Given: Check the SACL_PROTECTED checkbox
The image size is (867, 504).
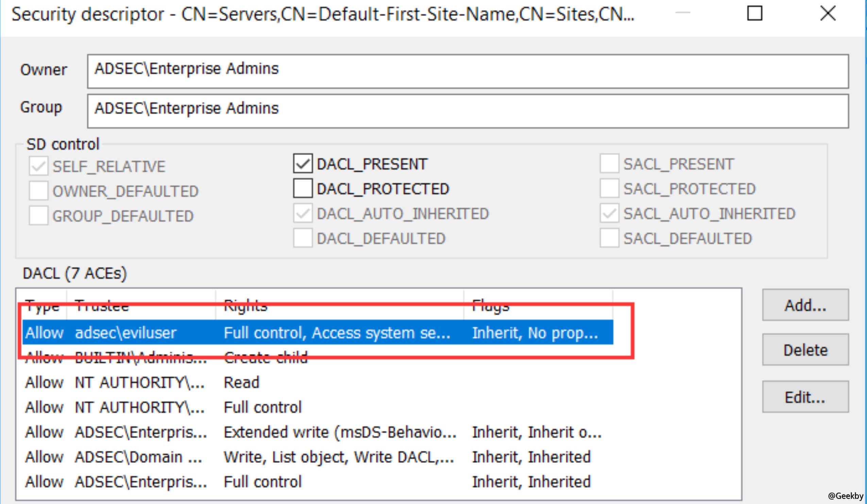Looking at the screenshot, I should 609,188.
